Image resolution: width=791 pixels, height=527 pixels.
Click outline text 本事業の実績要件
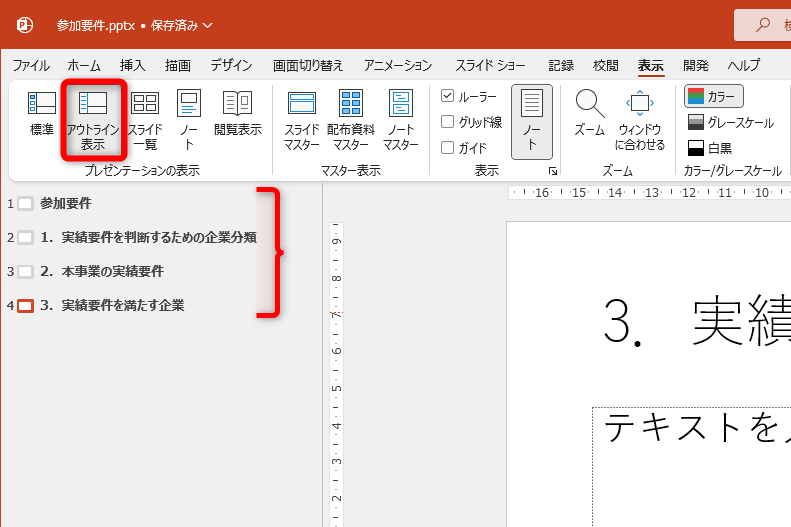(x=112, y=271)
